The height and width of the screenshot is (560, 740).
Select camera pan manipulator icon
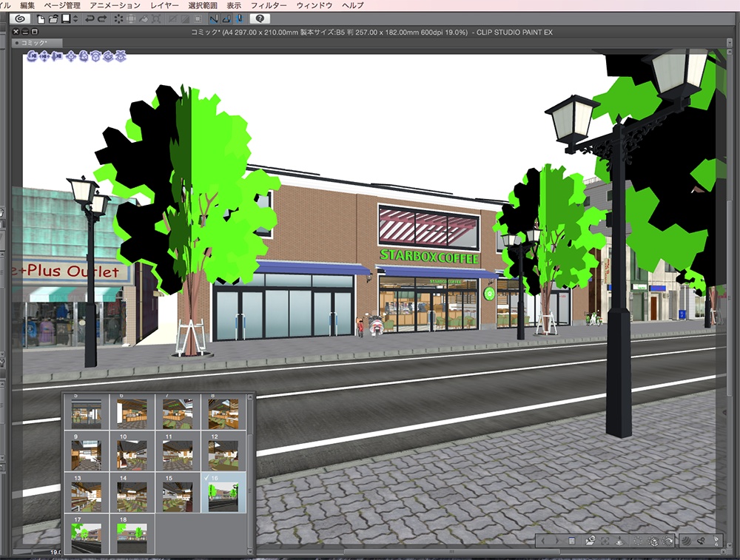44,57
